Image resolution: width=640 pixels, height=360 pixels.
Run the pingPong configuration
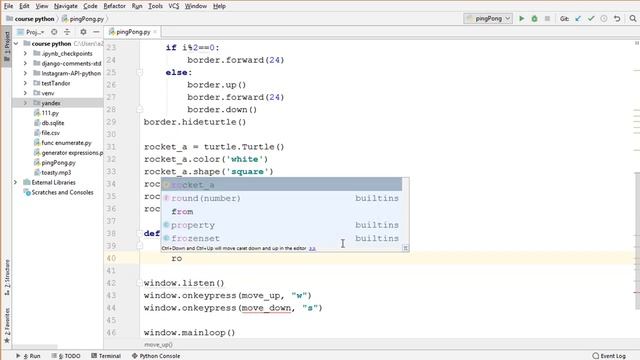click(x=521, y=18)
